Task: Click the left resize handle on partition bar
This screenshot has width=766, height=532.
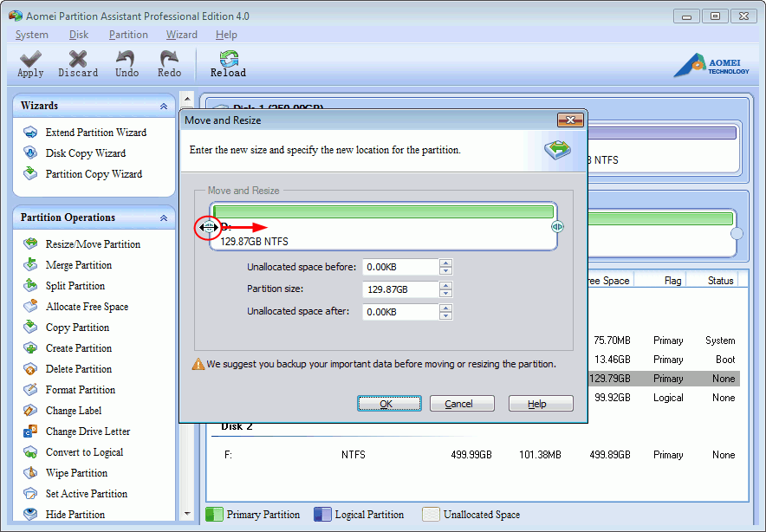Action: coord(208,227)
